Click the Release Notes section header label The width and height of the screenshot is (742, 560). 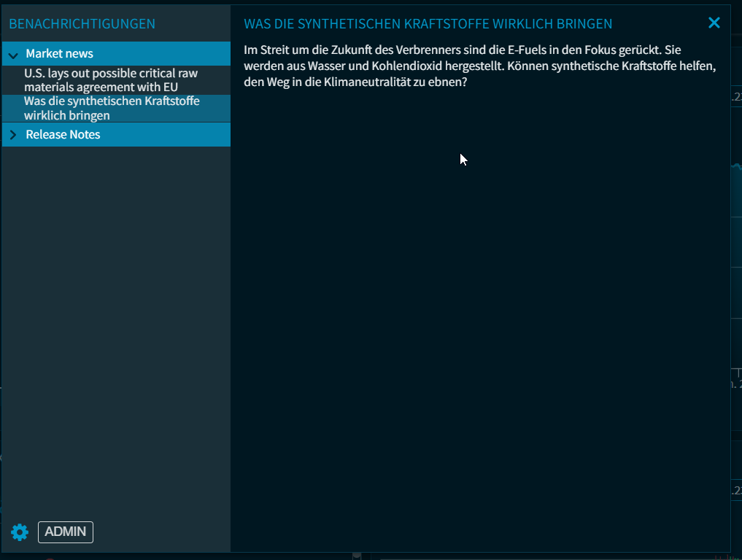click(63, 135)
